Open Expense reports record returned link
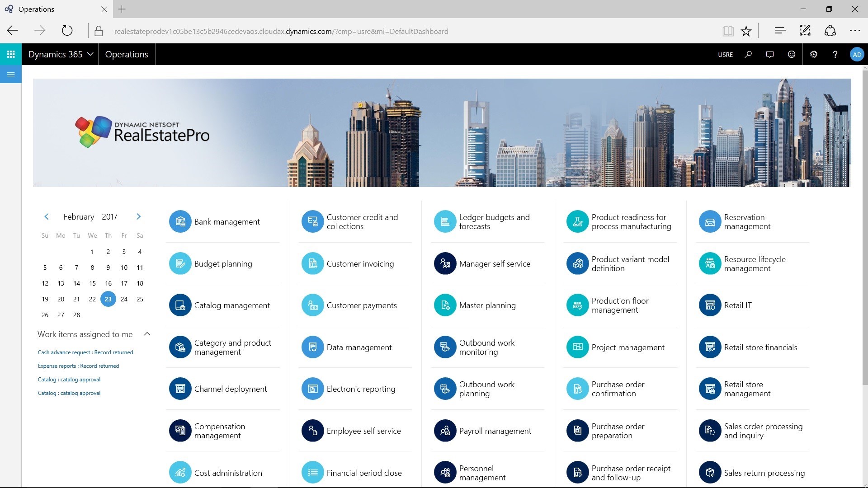Image resolution: width=868 pixels, height=488 pixels. pyautogui.click(x=78, y=366)
